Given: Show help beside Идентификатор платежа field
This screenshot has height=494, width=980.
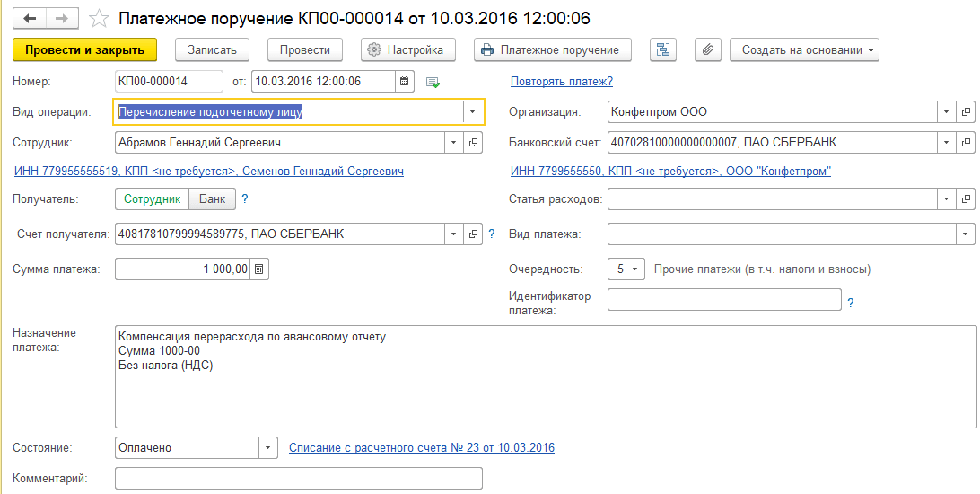Looking at the screenshot, I should pyautogui.click(x=851, y=304).
